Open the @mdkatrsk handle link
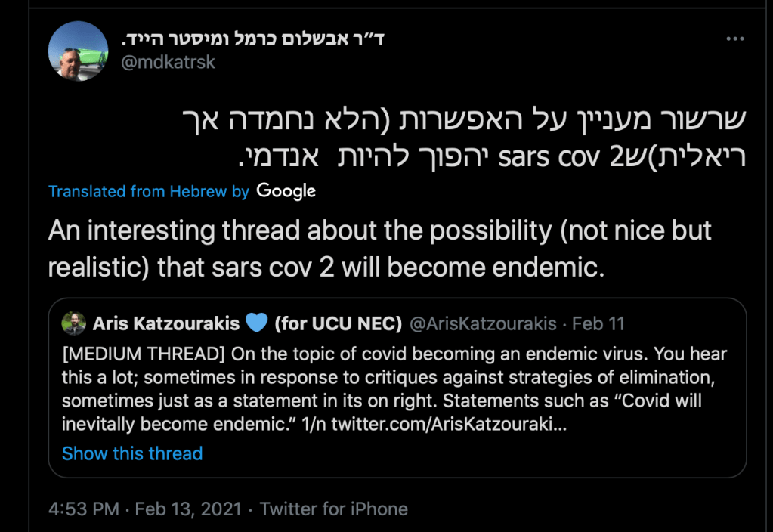 (169, 62)
